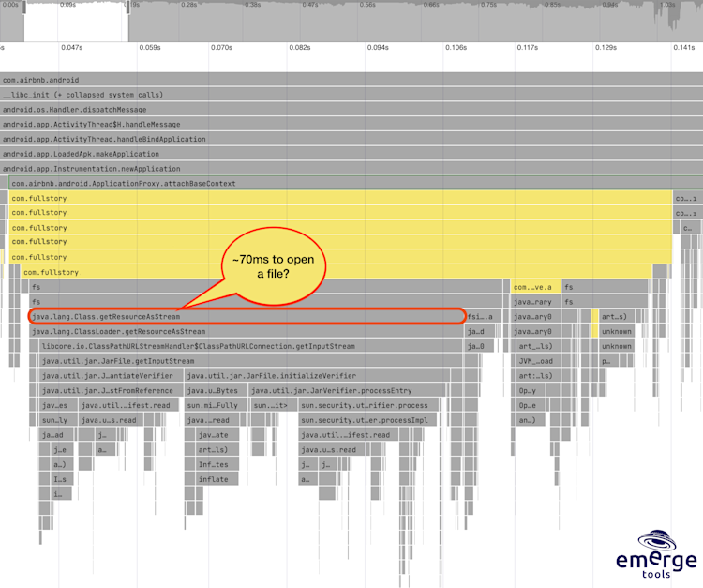Image resolution: width=703 pixels, height=588 pixels.
Task: Click the 0.56s mark in overview minimap
Action: (x=367, y=5)
